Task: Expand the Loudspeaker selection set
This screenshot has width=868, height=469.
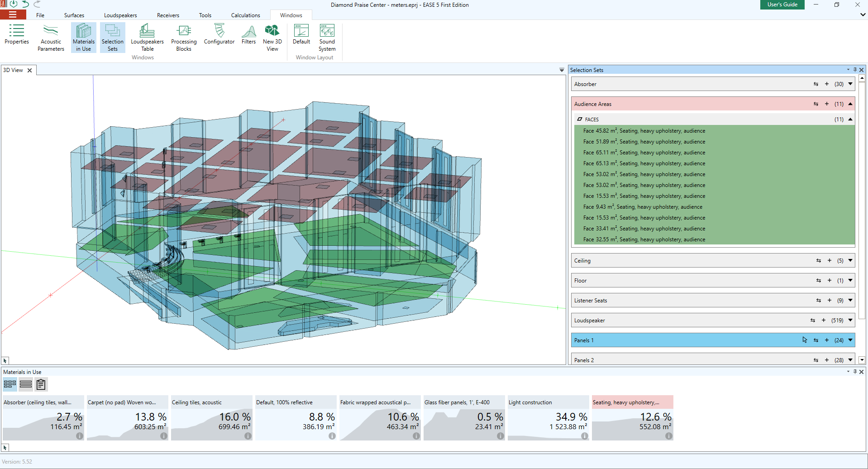Action: (849, 320)
